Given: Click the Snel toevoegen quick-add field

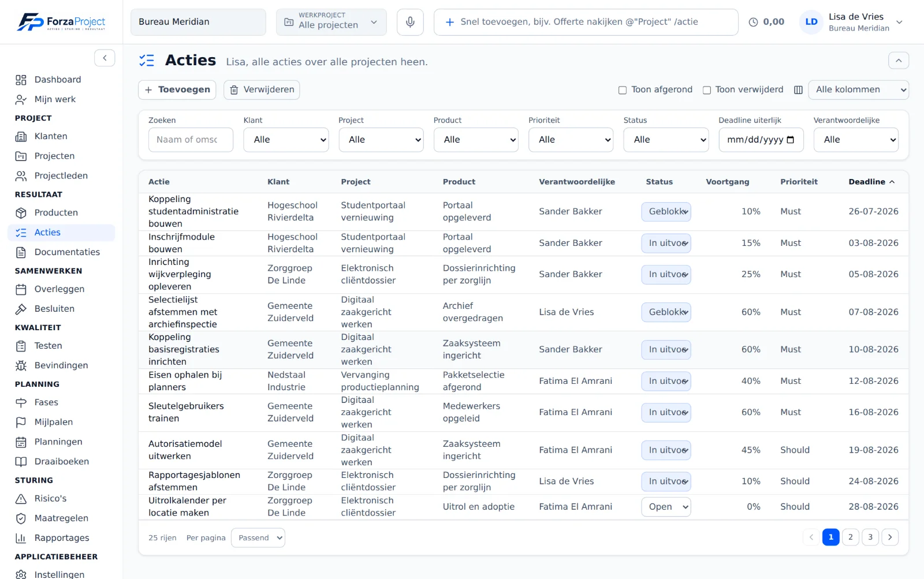Looking at the screenshot, I should point(586,22).
